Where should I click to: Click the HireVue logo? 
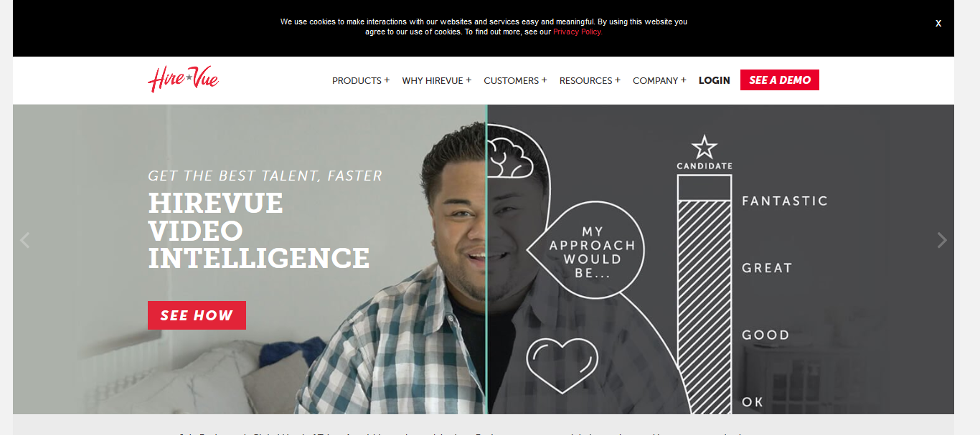click(183, 80)
